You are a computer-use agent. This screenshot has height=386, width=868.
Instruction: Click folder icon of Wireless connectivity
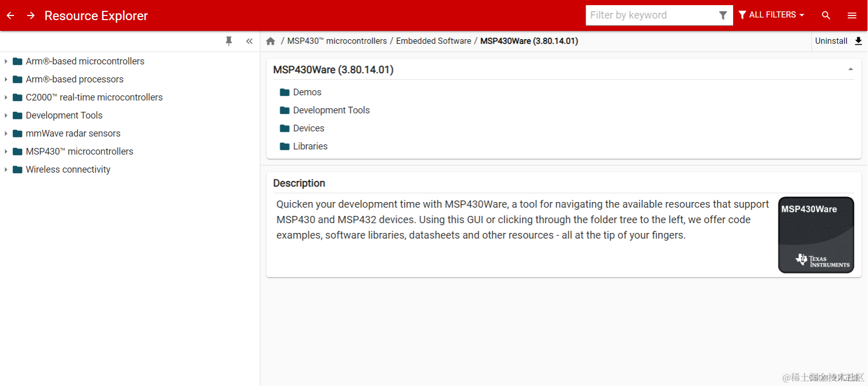click(x=18, y=170)
